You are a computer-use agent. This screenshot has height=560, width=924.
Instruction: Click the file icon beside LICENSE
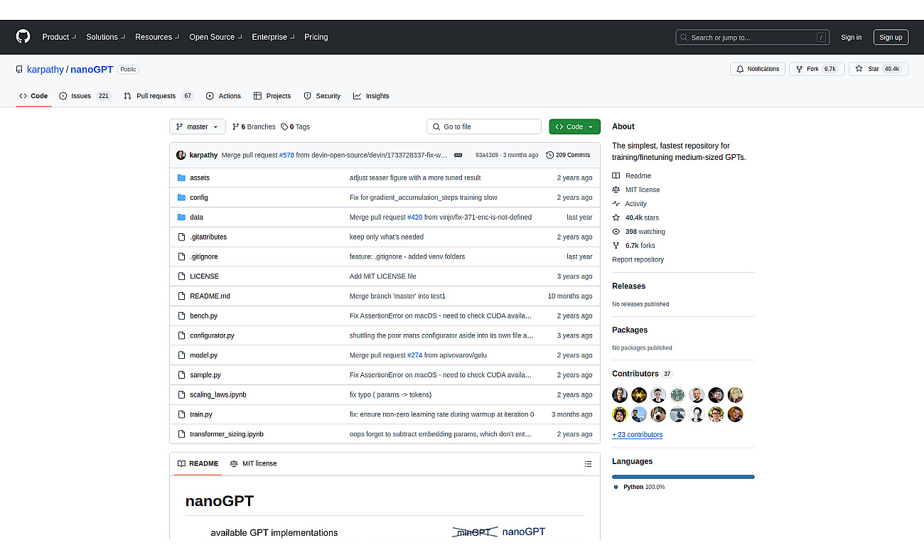tap(181, 276)
